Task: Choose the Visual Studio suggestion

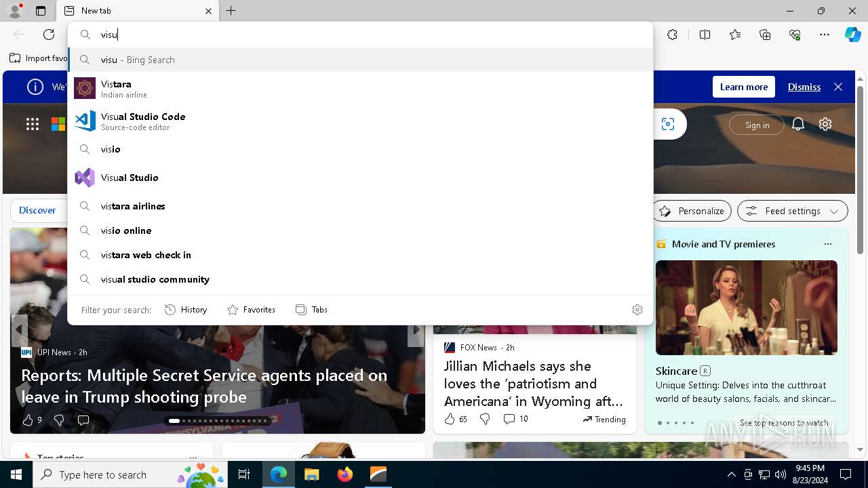Action: [360, 178]
